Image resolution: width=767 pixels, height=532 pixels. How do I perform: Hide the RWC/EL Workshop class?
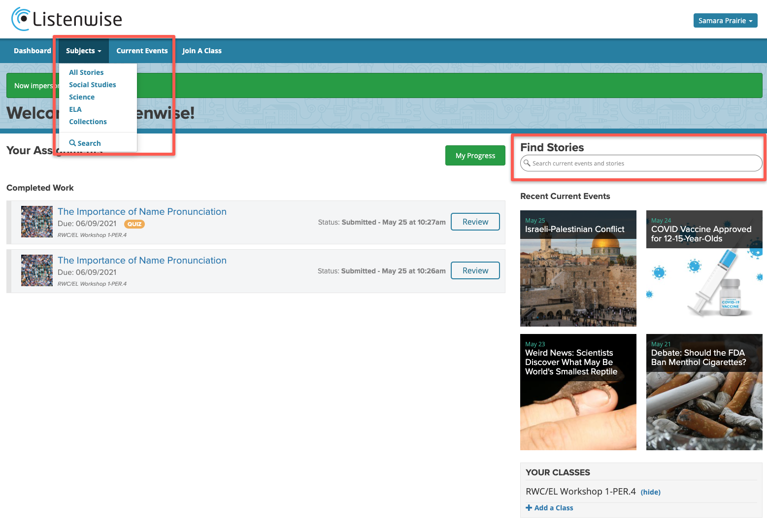pos(650,492)
